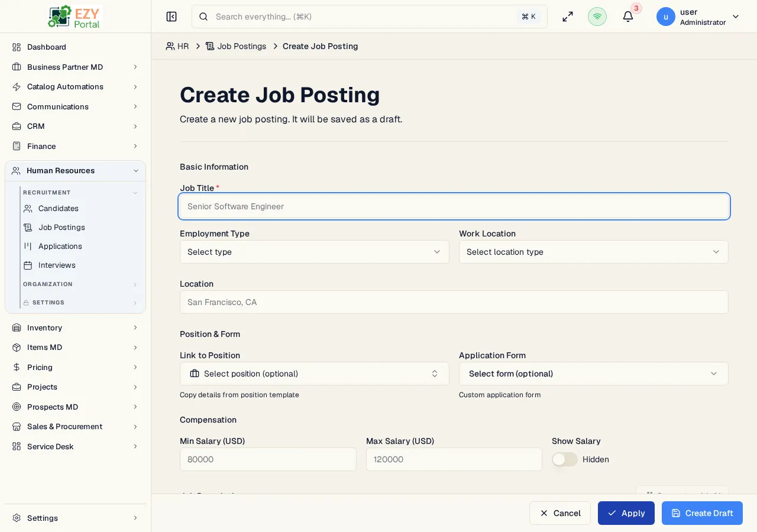Click the Catalog Automations lightning icon
Screen dimensions: 757x532
(17, 87)
